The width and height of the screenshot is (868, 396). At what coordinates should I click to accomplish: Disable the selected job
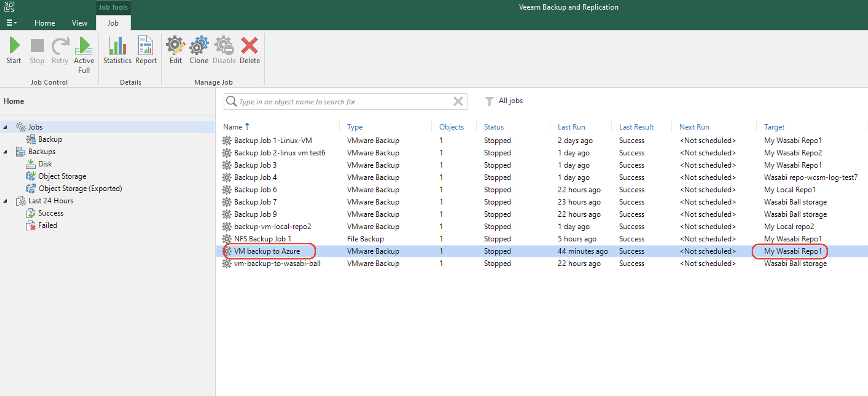pyautogui.click(x=224, y=50)
